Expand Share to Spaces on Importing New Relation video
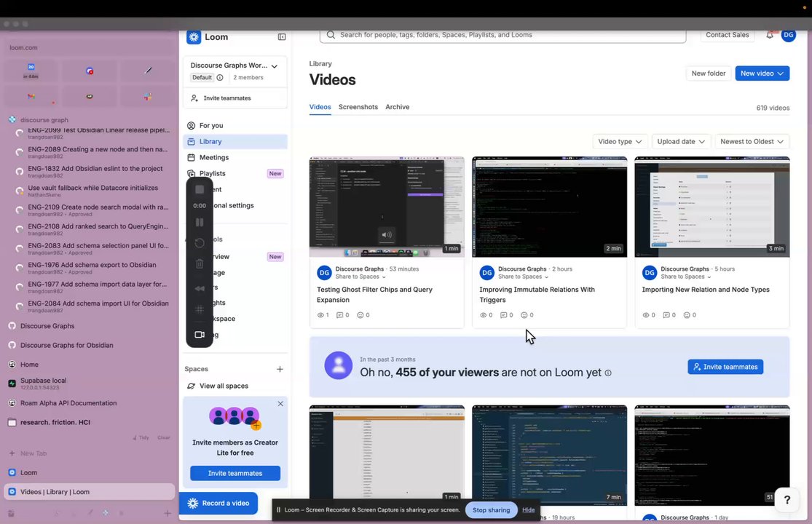 tap(685, 277)
